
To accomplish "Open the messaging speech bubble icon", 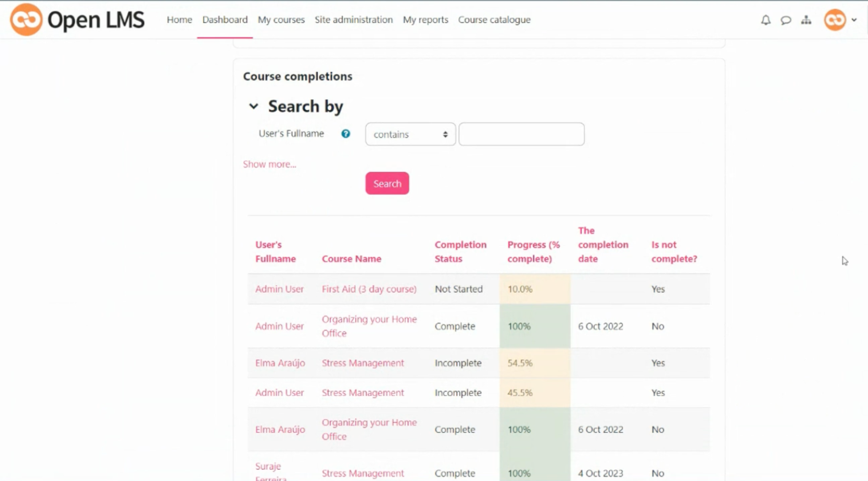I will tap(786, 20).
